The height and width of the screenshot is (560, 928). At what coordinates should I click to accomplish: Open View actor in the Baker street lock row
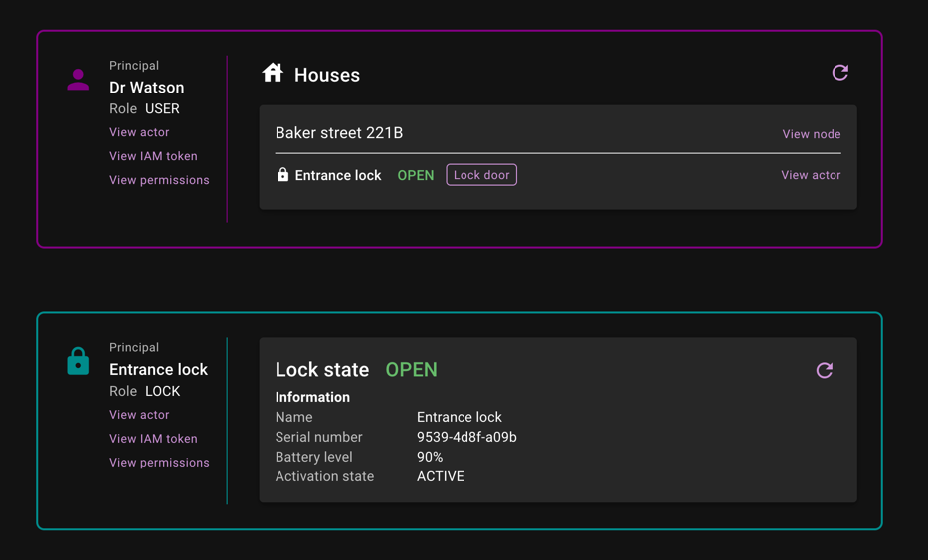coord(811,175)
